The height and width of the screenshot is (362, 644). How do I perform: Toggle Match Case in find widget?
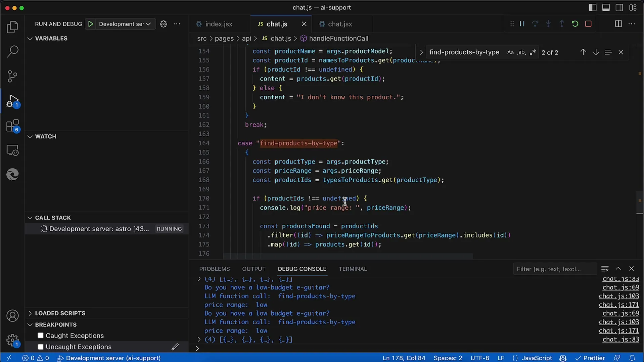tap(510, 52)
